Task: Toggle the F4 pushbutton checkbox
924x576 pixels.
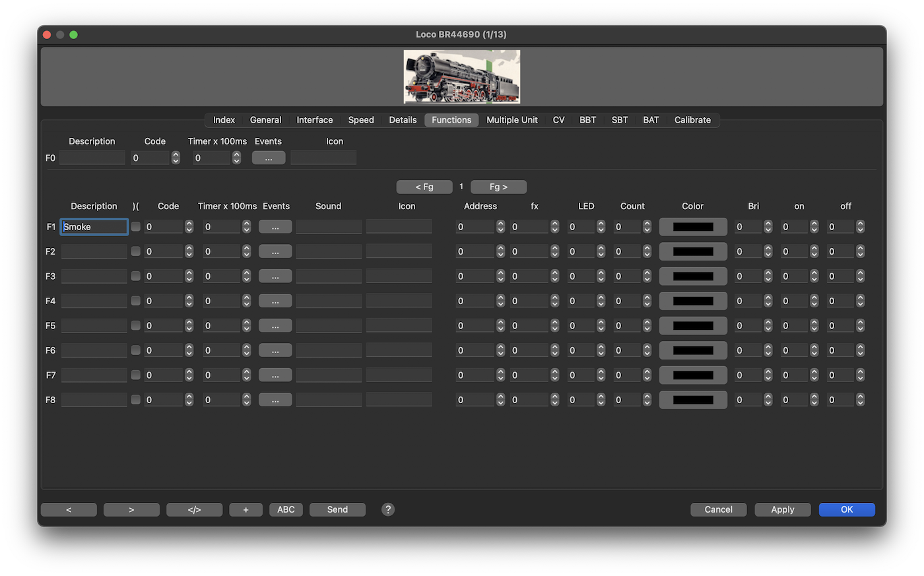Action: [x=136, y=301]
